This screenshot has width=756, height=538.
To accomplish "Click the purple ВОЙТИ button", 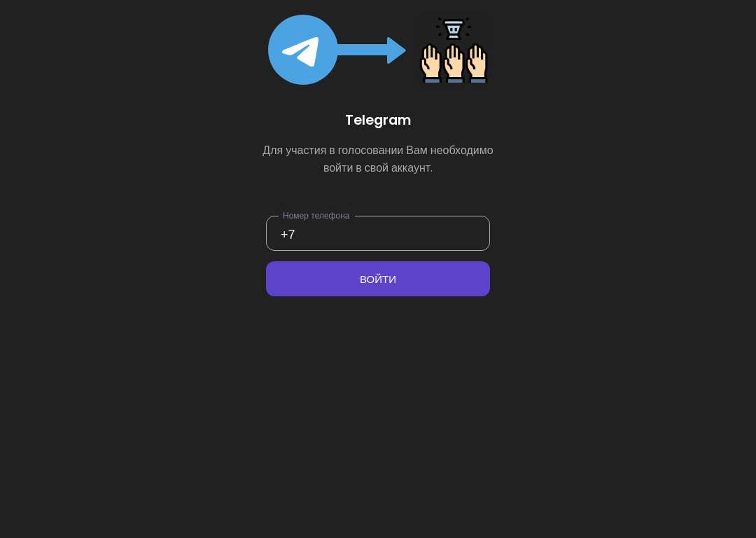I will [x=378, y=279].
